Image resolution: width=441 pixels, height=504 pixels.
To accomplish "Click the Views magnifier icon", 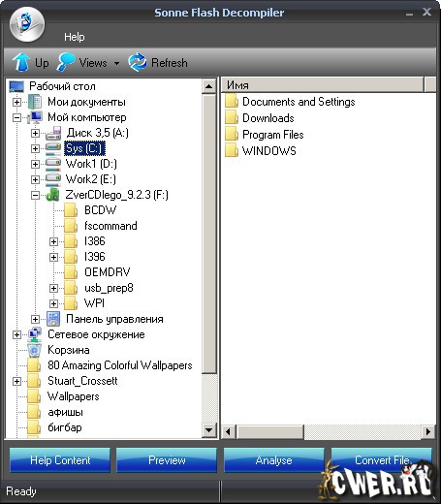I will (x=66, y=62).
